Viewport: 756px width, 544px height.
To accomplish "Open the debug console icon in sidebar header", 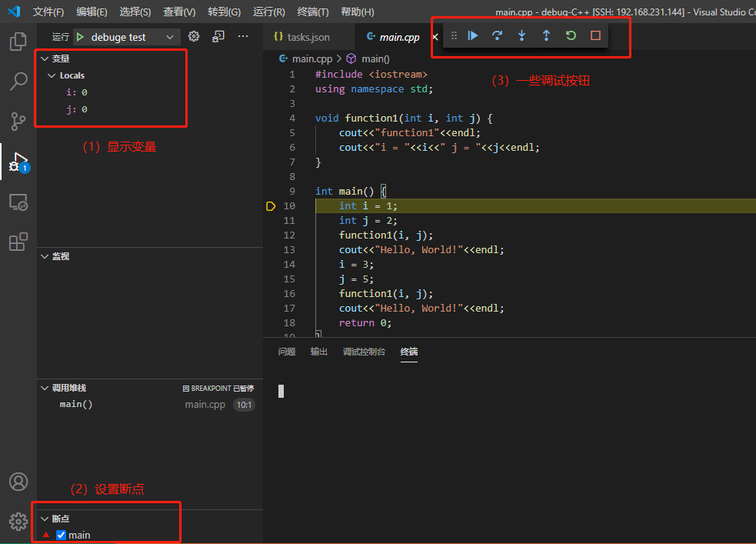I will tap(218, 36).
